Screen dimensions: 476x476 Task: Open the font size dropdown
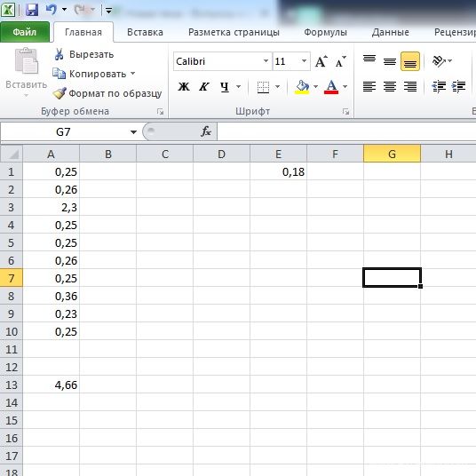tap(304, 61)
